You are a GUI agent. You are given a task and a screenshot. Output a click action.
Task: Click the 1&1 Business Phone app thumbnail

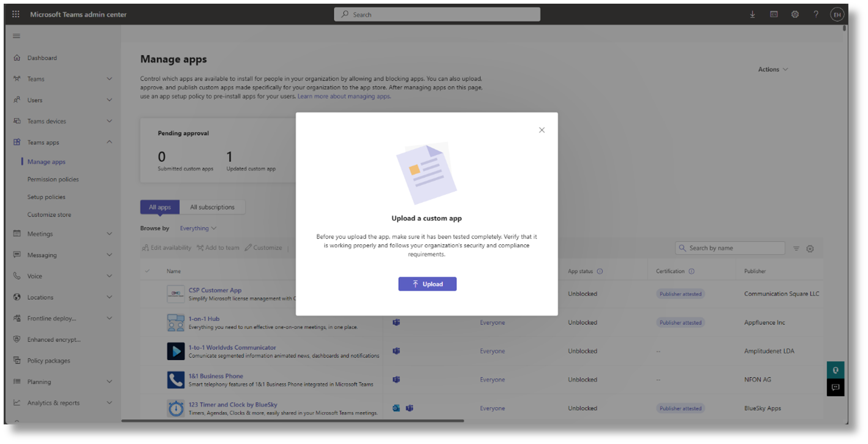point(176,380)
